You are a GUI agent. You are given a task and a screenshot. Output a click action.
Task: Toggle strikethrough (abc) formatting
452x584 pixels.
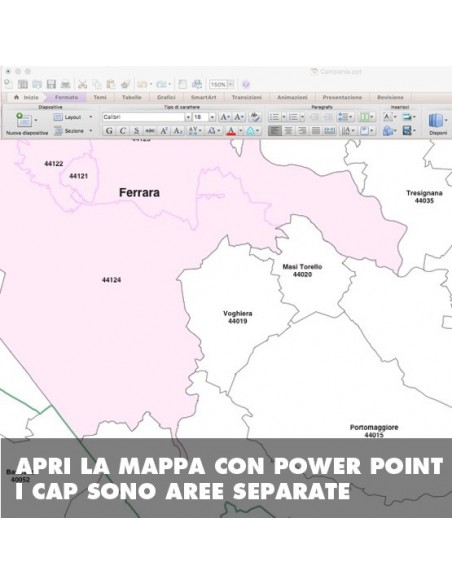(150, 130)
